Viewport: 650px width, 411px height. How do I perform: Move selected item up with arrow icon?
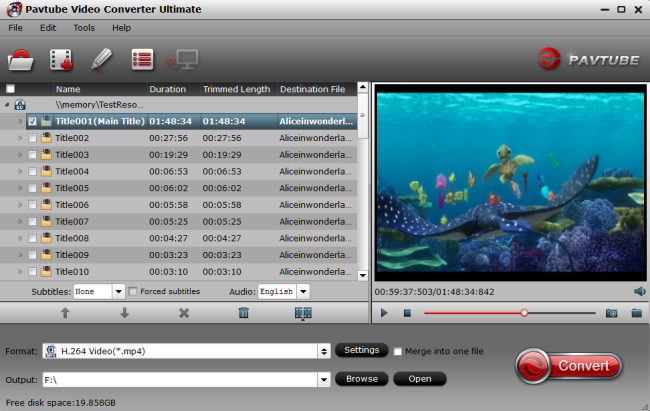(x=65, y=313)
